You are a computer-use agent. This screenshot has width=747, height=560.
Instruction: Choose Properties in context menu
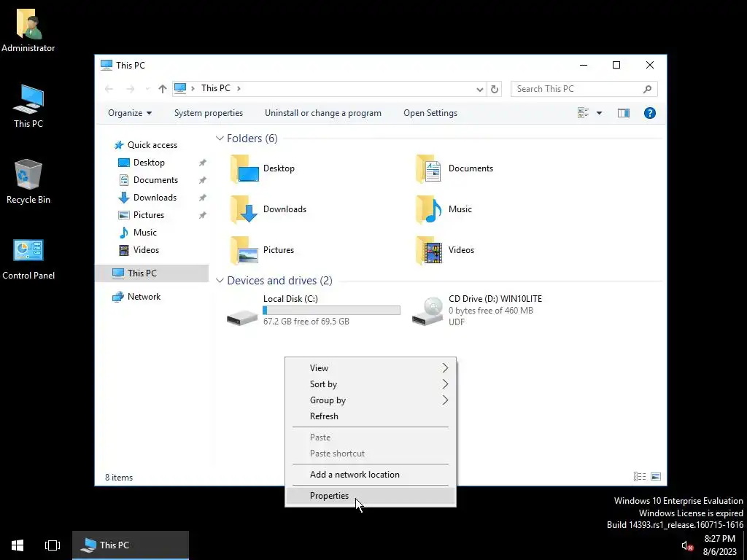(x=370, y=496)
